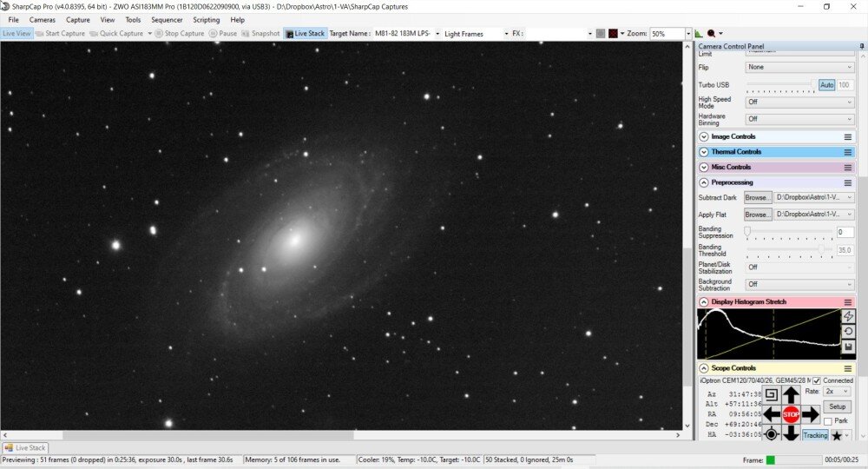Click the plate solve target icon

point(771,434)
